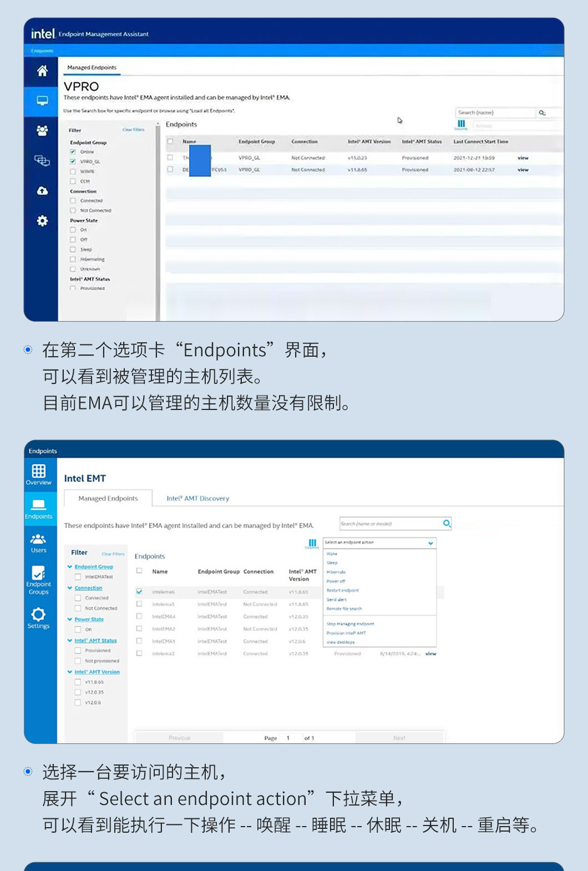Choose Stop managing endpoint menu entry

coord(351,624)
